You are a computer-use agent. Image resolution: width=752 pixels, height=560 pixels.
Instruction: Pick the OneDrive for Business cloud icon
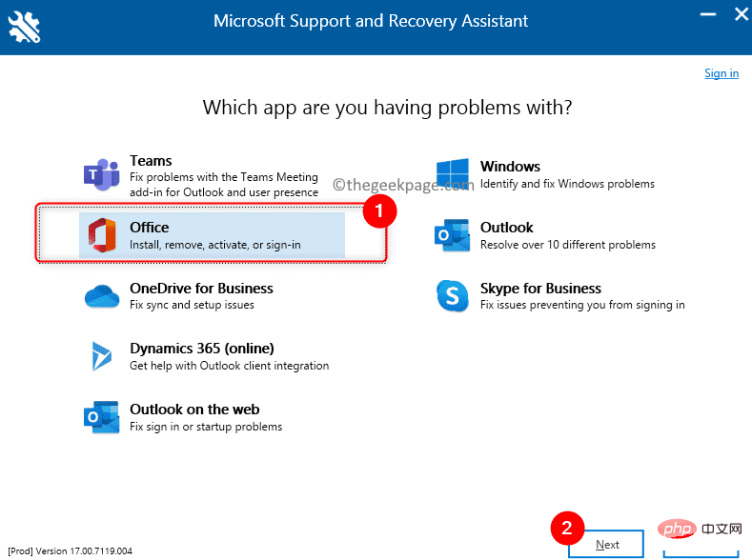coord(102,296)
